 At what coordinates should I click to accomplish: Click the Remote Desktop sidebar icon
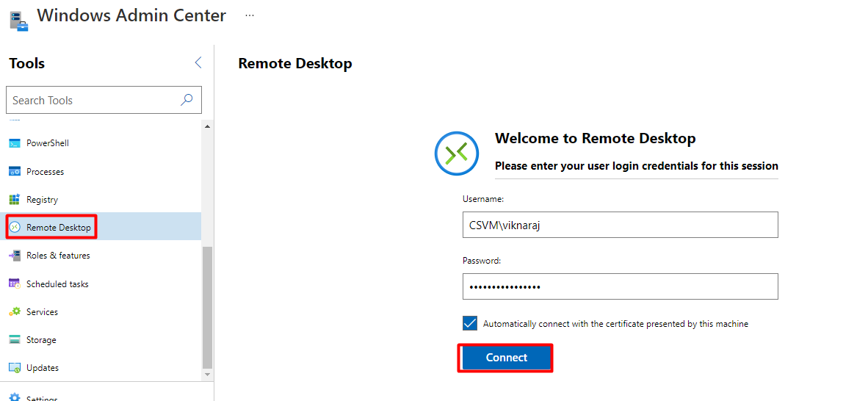15,227
